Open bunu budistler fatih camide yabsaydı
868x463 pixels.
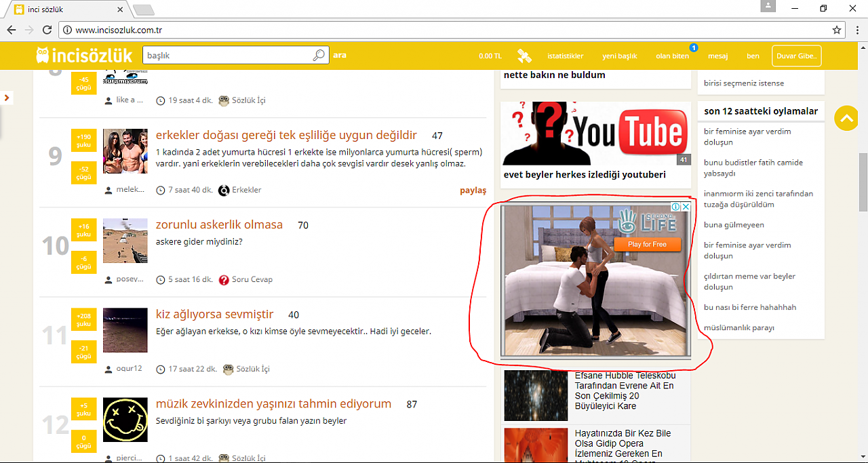753,168
